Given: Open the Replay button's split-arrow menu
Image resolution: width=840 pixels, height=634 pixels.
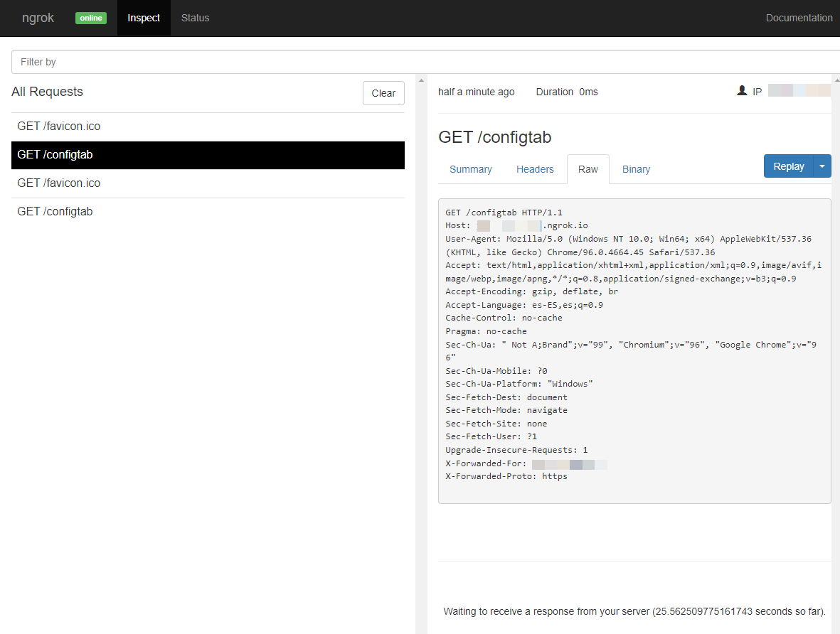Looking at the screenshot, I should coord(822,166).
